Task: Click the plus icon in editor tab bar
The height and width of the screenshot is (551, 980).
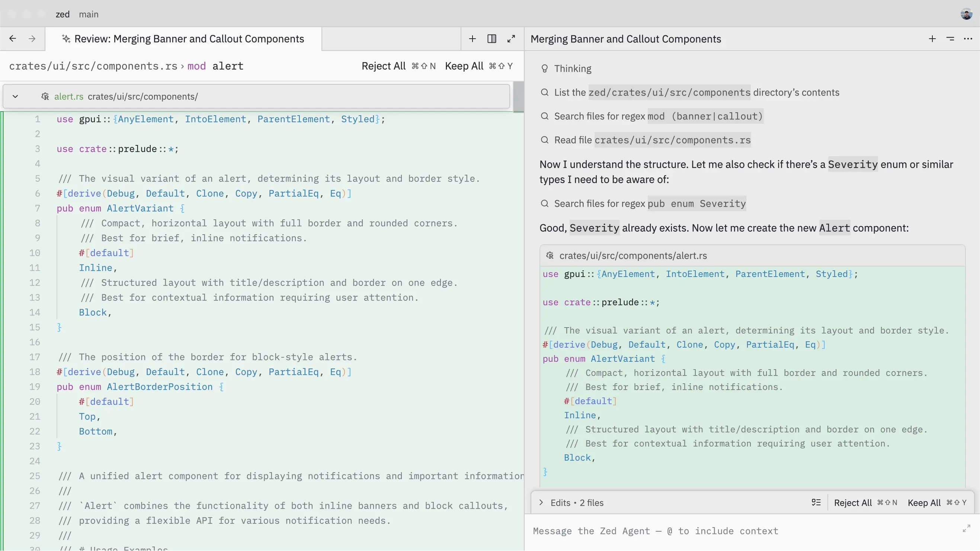Action: [x=472, y=38]
